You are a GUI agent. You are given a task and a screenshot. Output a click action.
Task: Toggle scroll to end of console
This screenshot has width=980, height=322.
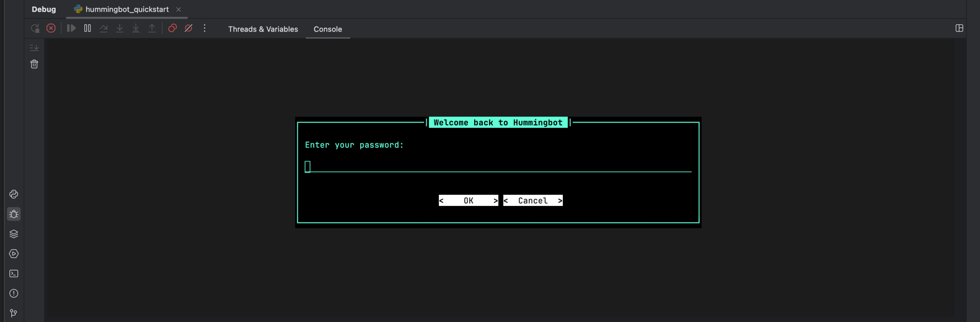coord(34,48)
